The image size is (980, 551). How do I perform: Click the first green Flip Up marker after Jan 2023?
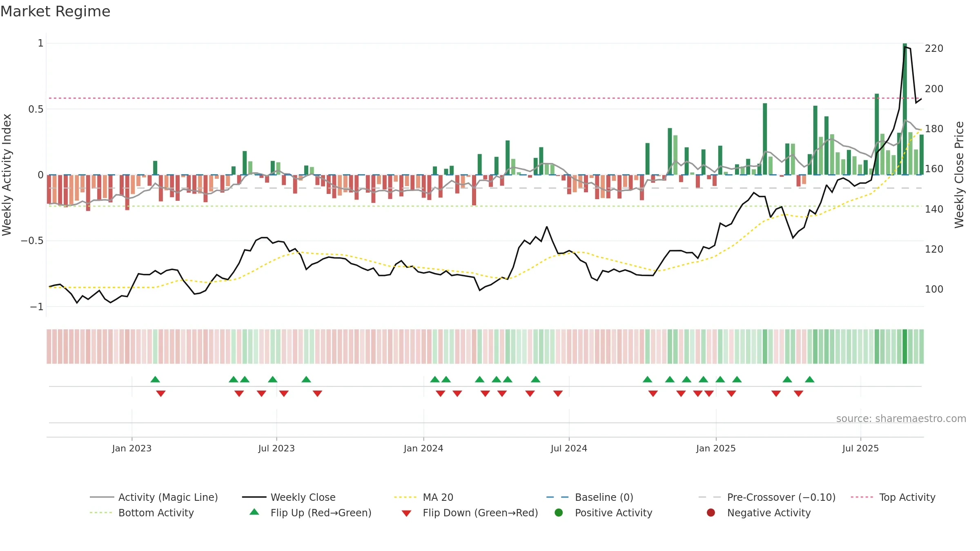(x=155, y=379)
